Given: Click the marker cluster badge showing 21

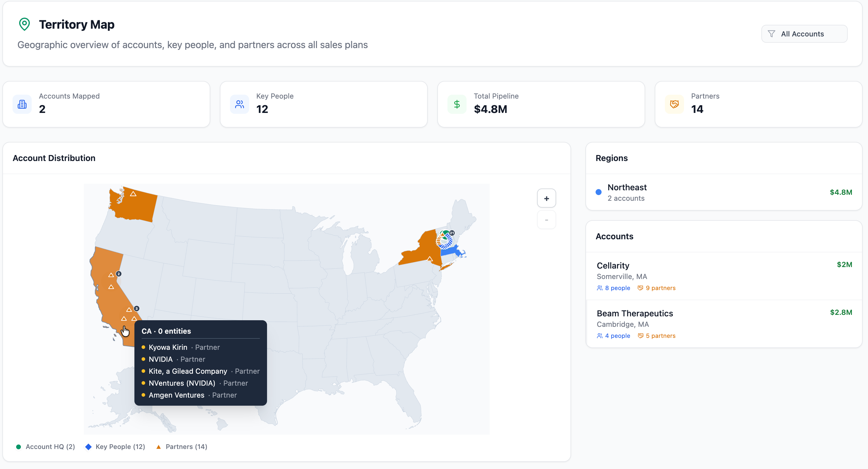Looking at the screenshot, I should (x=452, y=233).
